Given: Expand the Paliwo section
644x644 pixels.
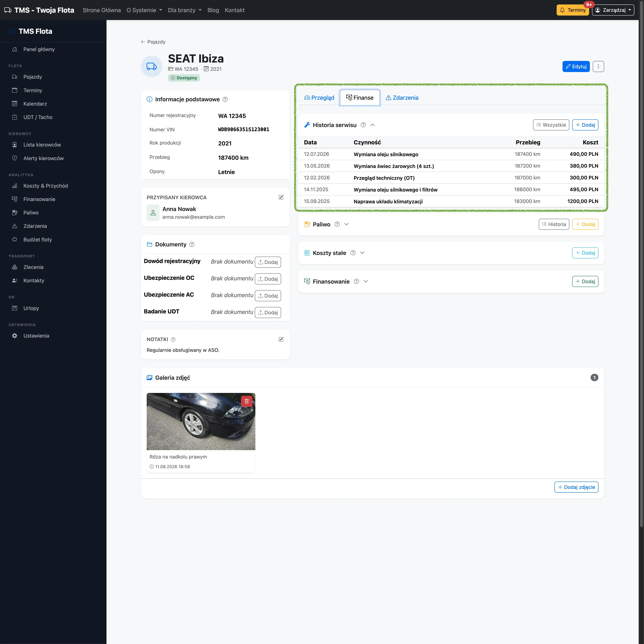Looking at the screenshot, I should (346, 224).
